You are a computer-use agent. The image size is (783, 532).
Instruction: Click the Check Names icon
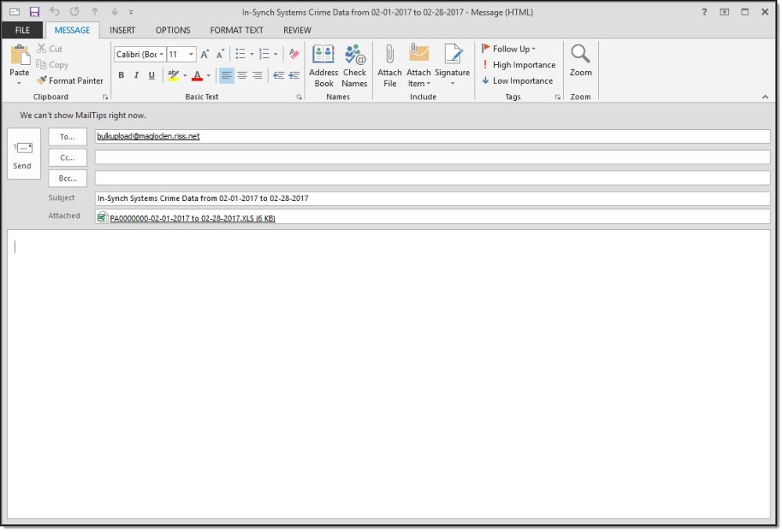coord(354,66)
